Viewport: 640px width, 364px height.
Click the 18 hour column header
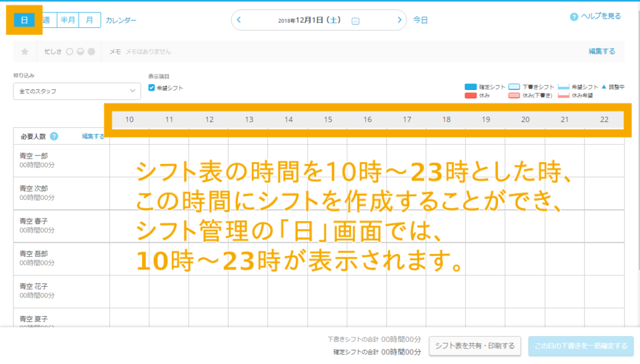[x=447, y=119]
